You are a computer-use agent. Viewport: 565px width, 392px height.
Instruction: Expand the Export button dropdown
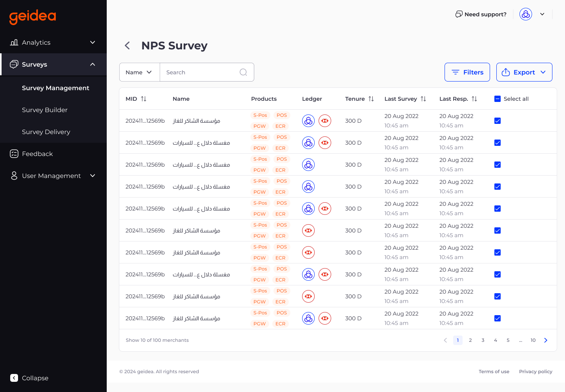click(x=543, y=72)
